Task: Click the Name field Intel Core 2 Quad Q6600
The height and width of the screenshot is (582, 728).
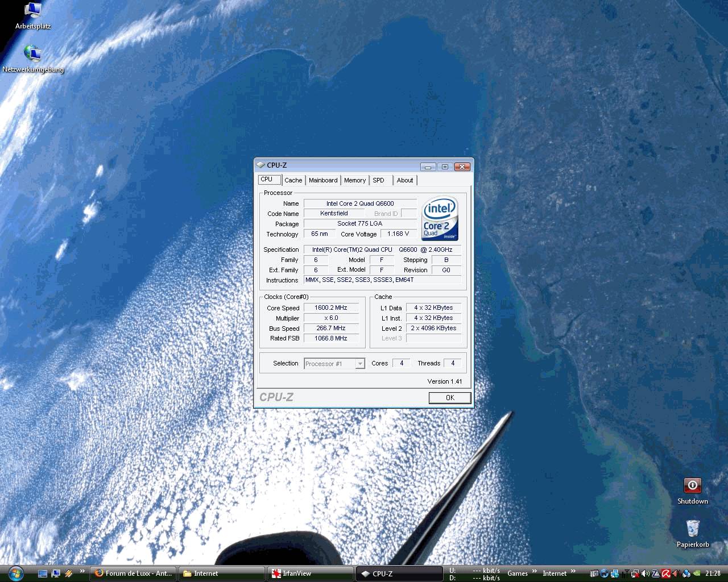Action: (360, 203)
